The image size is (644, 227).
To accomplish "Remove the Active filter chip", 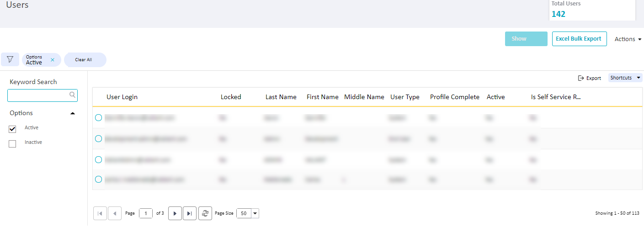I will click(53, 60).
